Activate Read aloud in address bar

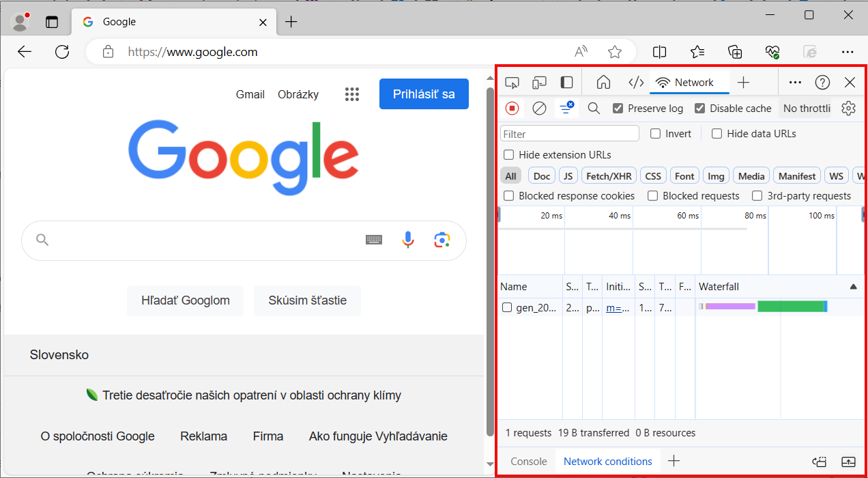581,52
